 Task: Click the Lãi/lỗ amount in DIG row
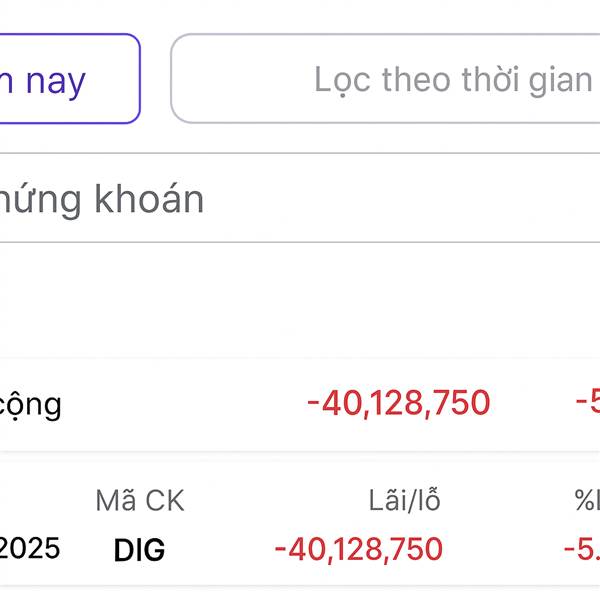[x=358, y=549]
